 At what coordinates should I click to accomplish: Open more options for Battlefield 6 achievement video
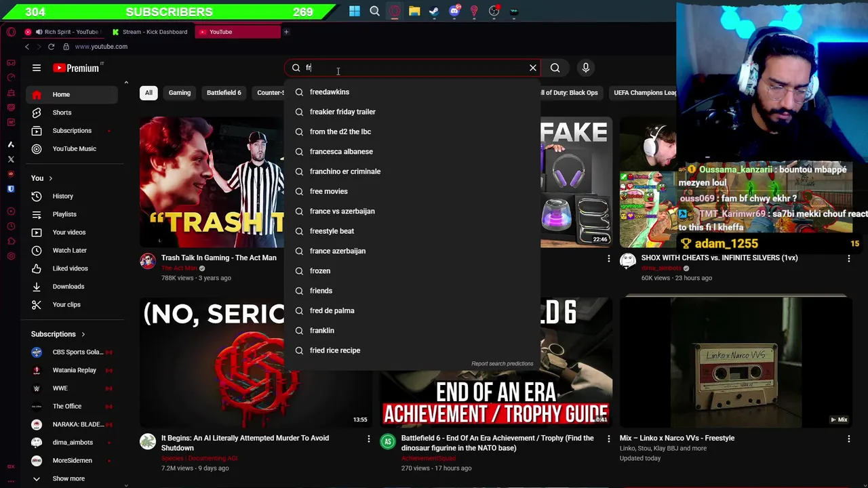[x=608, y=439]
